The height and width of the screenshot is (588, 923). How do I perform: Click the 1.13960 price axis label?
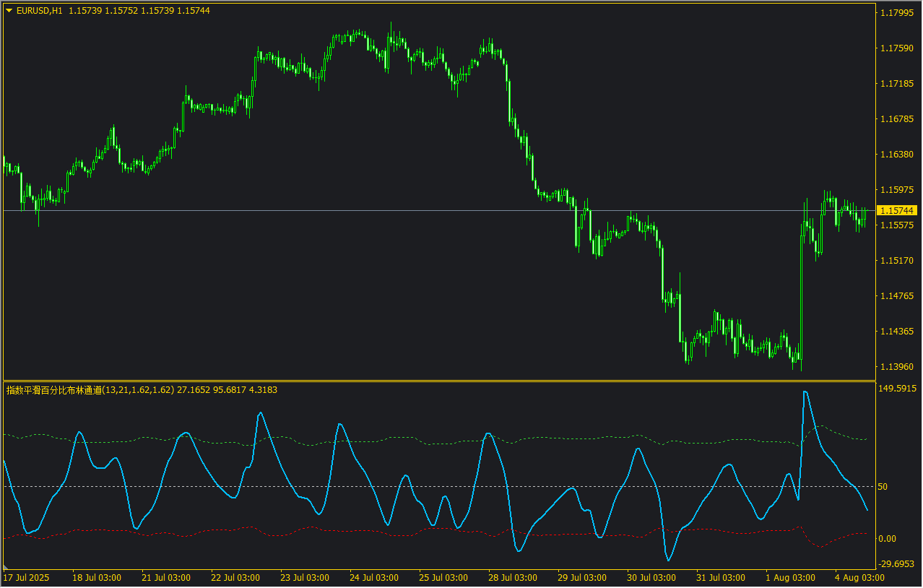click(x=898, y=367)
